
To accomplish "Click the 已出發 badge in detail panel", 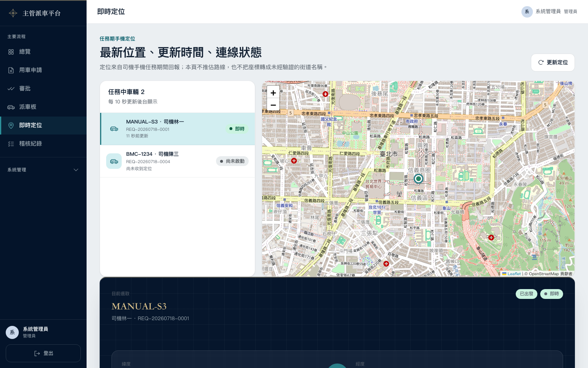I will click(x=526, y=294).
